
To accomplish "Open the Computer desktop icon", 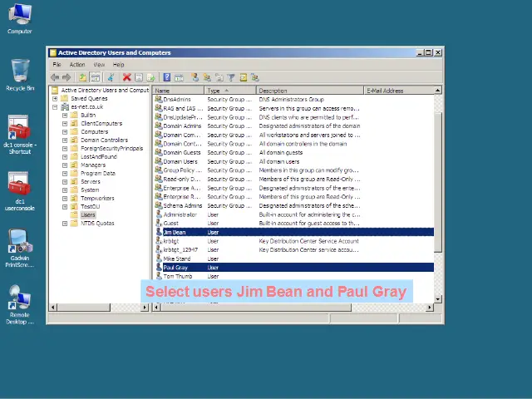I will click(19, 15).
